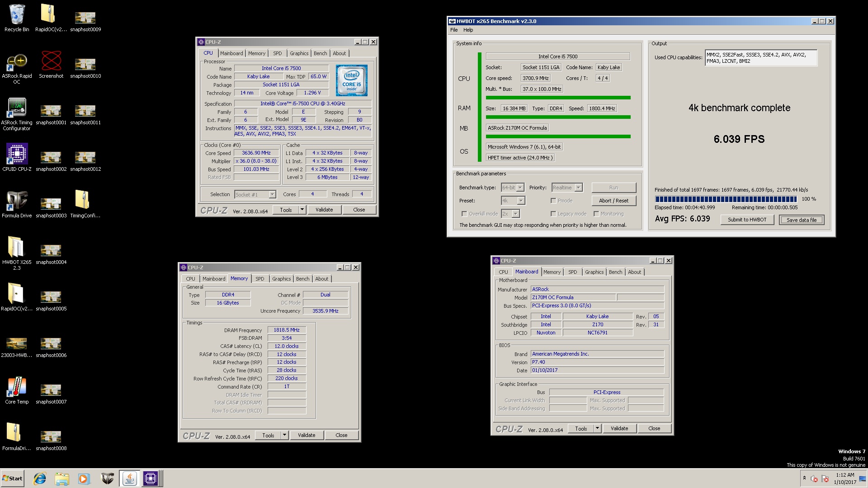Open the FormulaDri... folder icon
Image resolution: width=868 pixels, height=488 pixels.
[17, 437]
